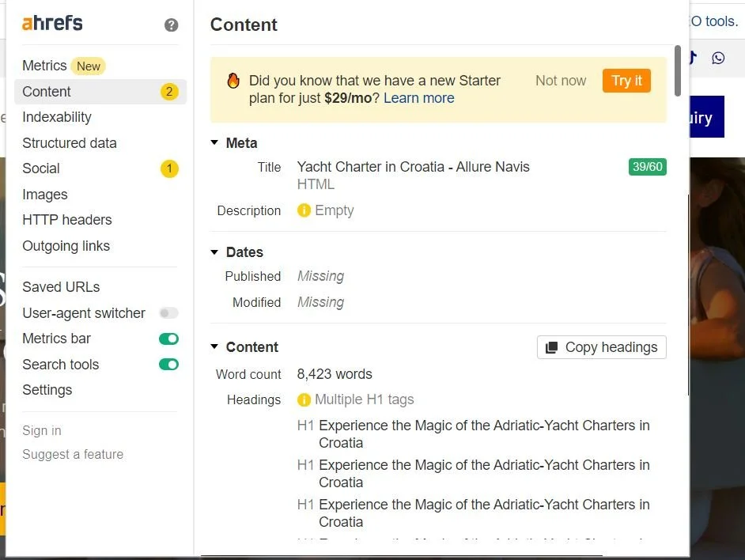Collapse the Content section arrow
This screenshot has height=560, width=745.
pos(215,346)
